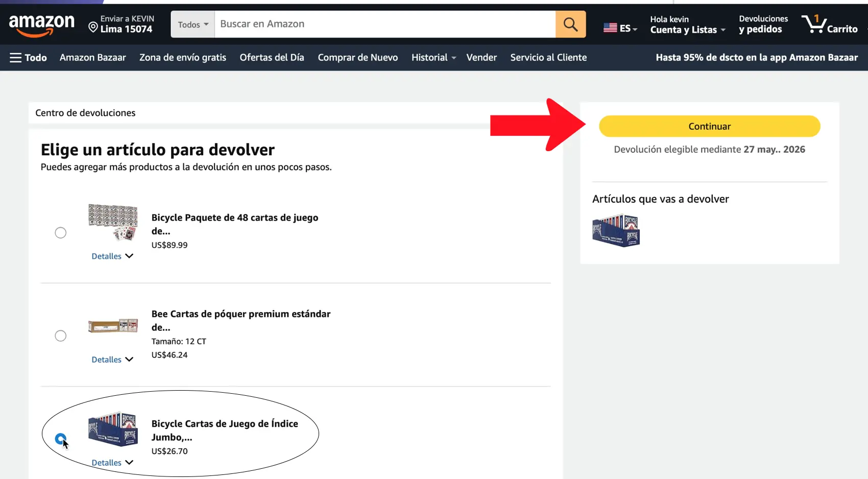Image resolution: width=868 pixels, height=479 pixels.
Task: Open the Historial dropdown menu
Action: (x=433, y=58)
